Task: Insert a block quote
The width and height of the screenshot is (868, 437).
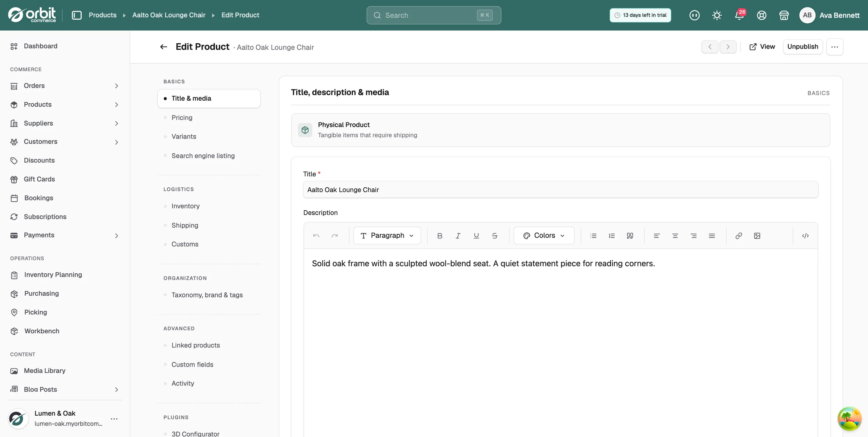Action: 630,236
